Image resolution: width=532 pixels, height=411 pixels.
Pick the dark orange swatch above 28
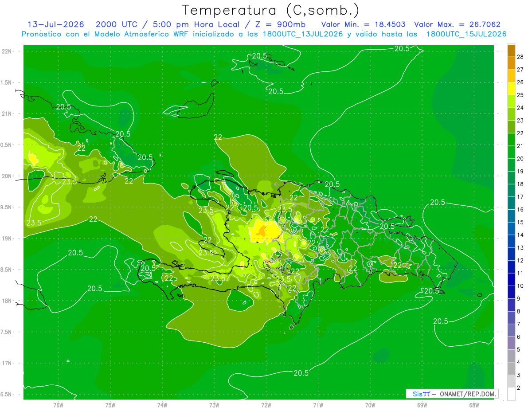tap(511, 51)
